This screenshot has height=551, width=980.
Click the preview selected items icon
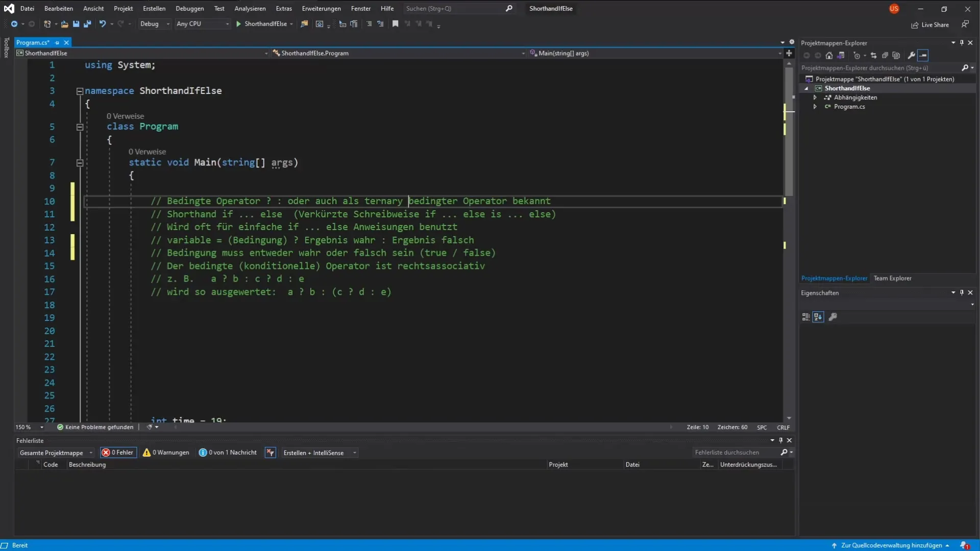coord(923,56)
